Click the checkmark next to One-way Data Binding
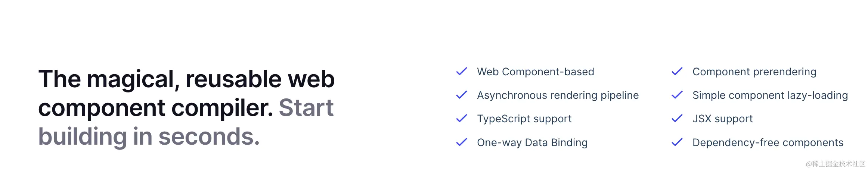This screenshot has width=868, height=170. click(x=462, y=142)
